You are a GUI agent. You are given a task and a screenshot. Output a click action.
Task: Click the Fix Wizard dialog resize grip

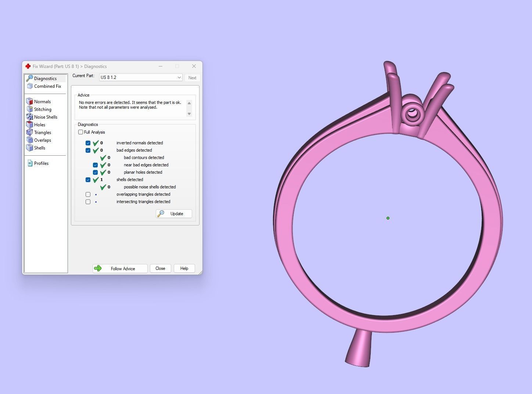tap(200, 272)
